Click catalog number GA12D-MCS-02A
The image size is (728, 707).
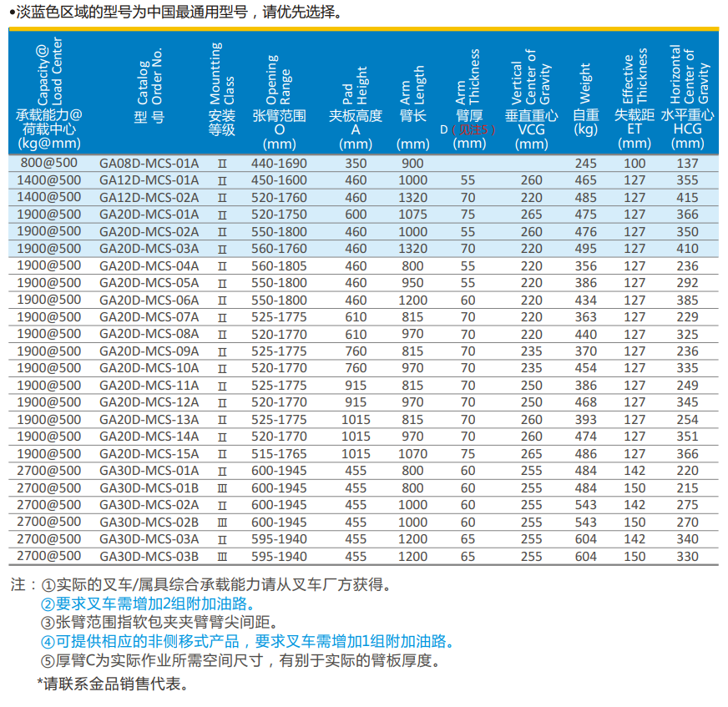[149, 197]
